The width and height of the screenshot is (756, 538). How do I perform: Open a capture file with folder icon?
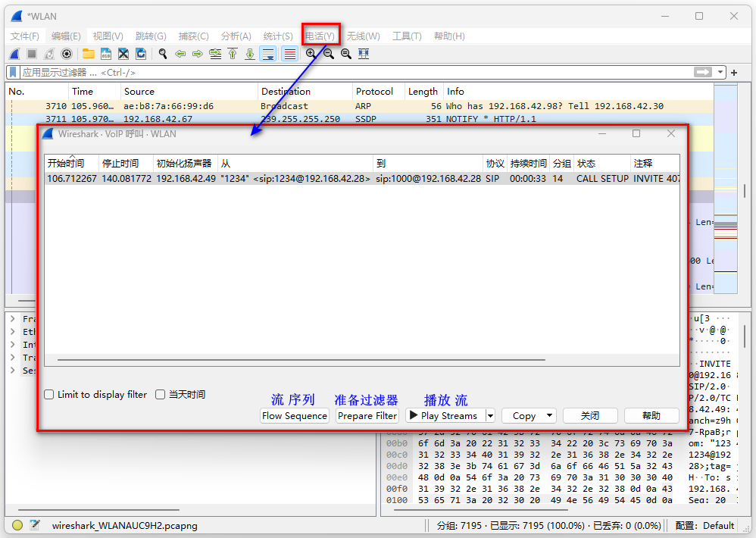pyautogui.click(x=88, y=54)
